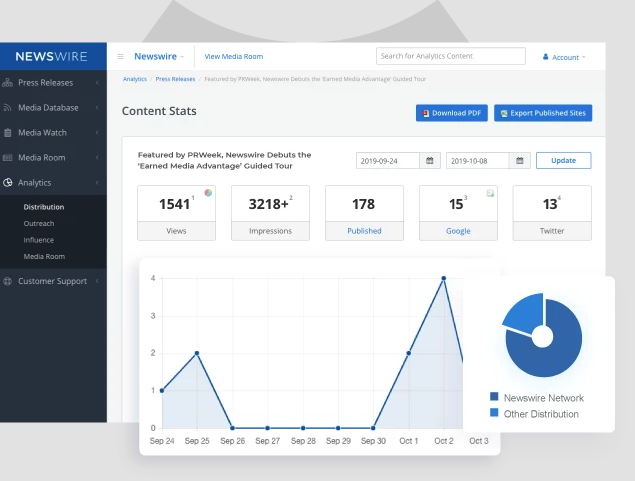This screenshot has height=481, width=635.
Task: Click the Download PDF button
Action: click(x=452, y=113)
